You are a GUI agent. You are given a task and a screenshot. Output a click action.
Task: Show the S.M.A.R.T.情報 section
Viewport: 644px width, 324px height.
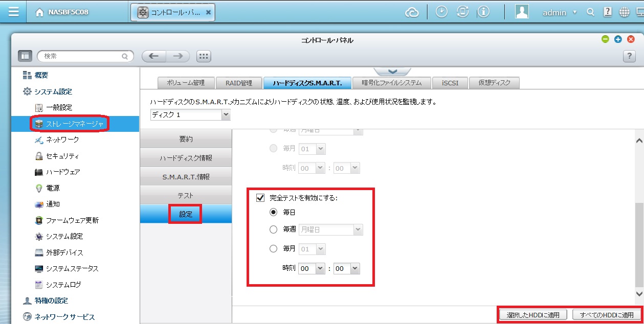(x=186, y=177)
